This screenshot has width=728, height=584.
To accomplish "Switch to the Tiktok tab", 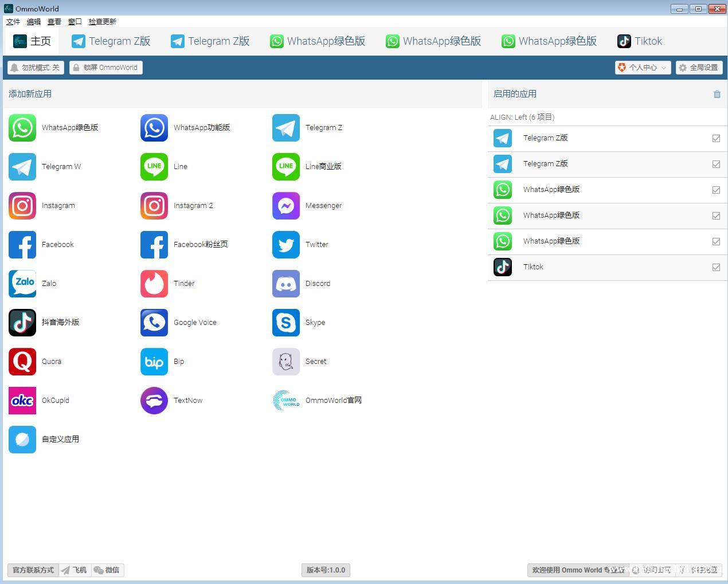I will (x=640, y=41).
